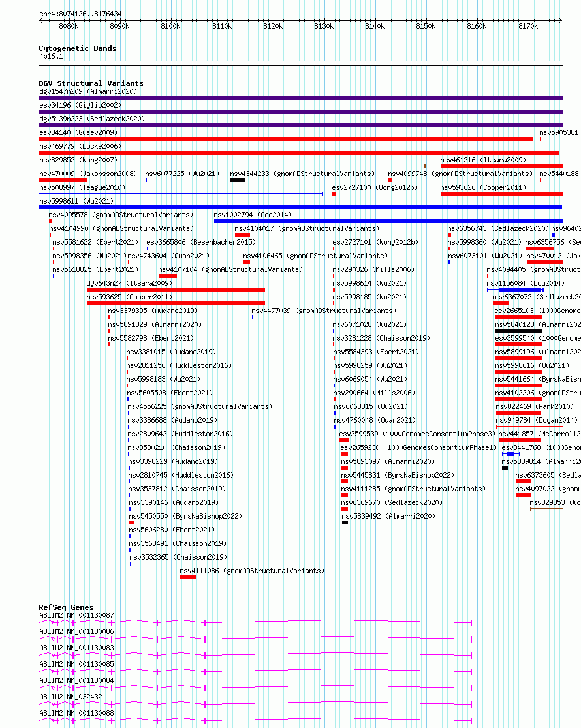Image resolution: width=581 pixels, height=728 pixels.
Task: Click the 8120k ruler position label
Action: point(273,27)
